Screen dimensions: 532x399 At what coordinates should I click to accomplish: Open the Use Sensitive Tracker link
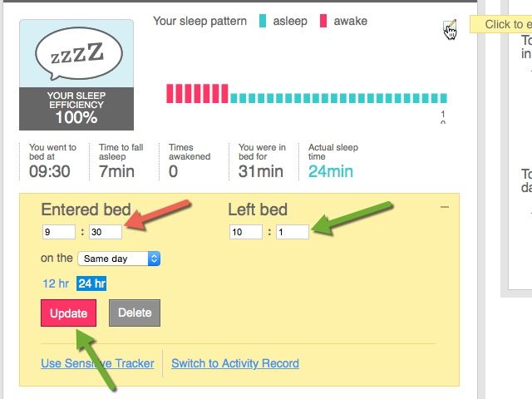coord(97,363)
